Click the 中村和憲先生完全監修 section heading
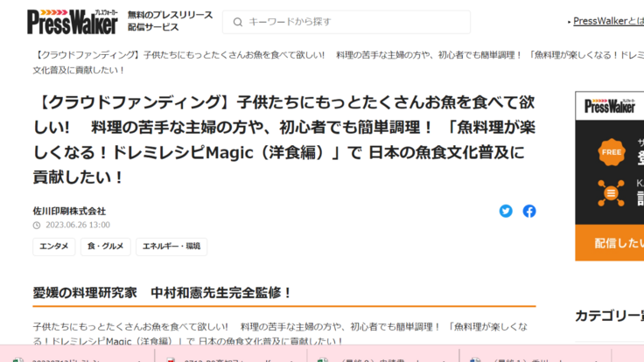Screen dimensions: 644x362 163,292
